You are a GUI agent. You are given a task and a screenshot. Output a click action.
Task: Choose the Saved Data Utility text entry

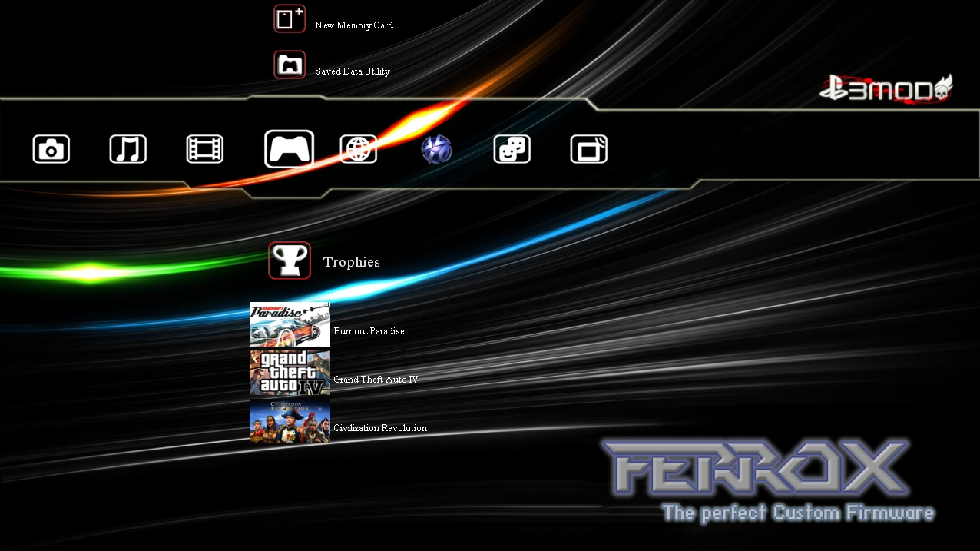pyautogui.click(x=353, y=71)
